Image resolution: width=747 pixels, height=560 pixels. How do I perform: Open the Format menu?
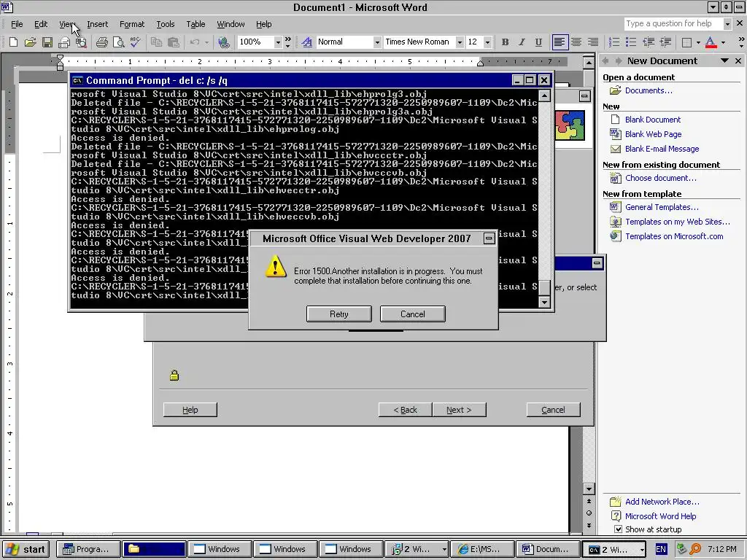(132, 24)
